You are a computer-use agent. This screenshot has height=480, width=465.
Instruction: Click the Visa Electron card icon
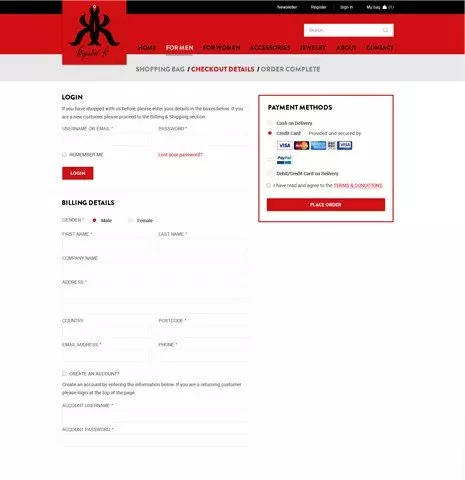(x=344, y=145)
